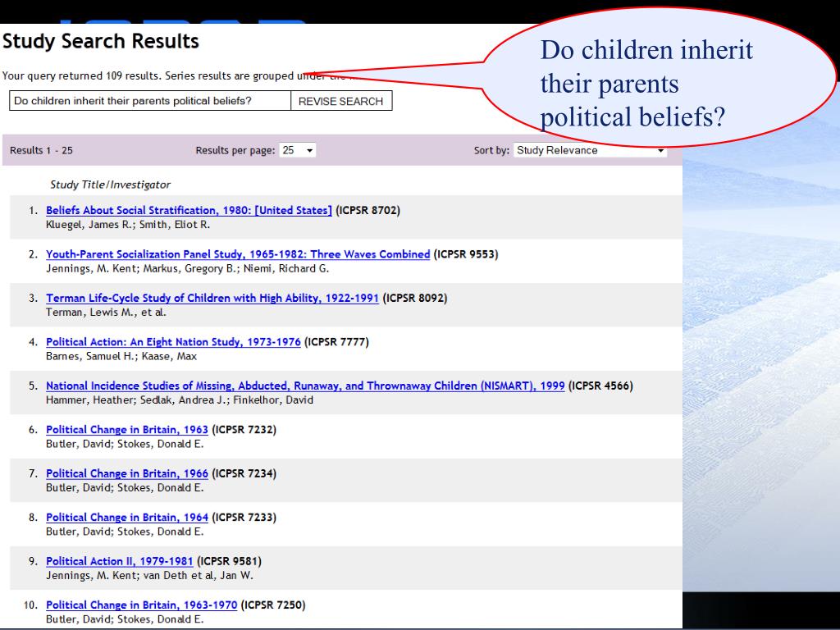This screenshot has height=630, width=840.
Task: Click the 'Study Search Results' heading
Action: (x=101, y=41)
